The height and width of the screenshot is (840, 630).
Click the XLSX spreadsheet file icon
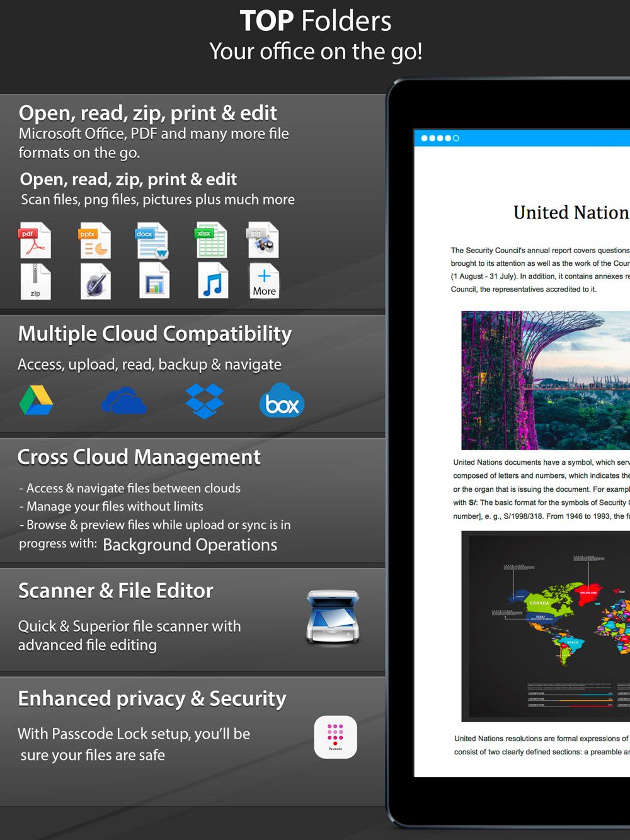tap(212, 240)
